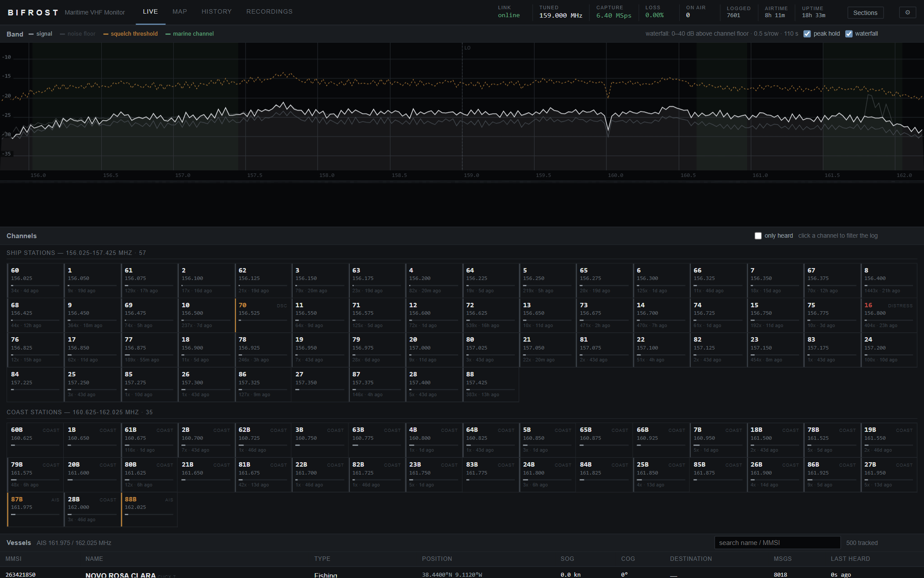924x578 pixels.
Task: Sort vessels by LAST HEARD header
Action: pos(850,559)
